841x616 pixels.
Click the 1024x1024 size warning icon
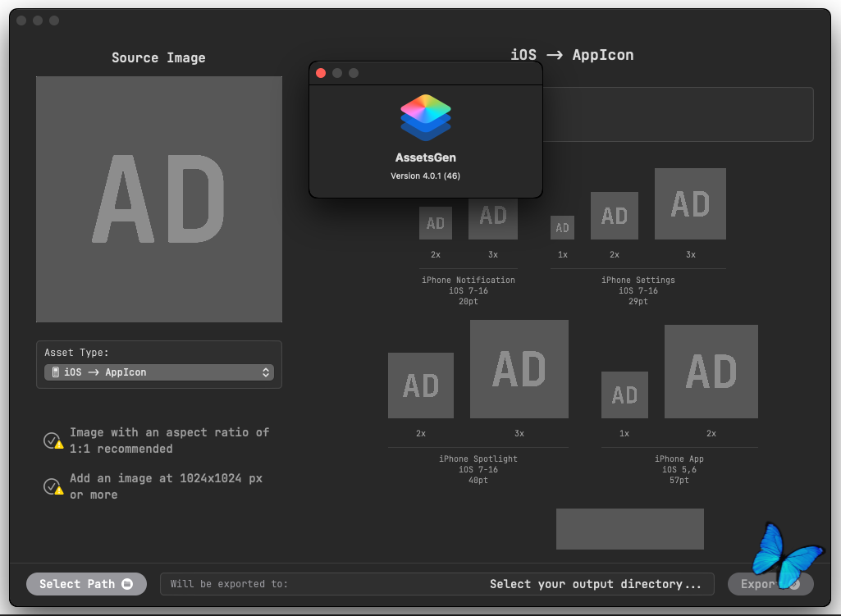(53, 486)
